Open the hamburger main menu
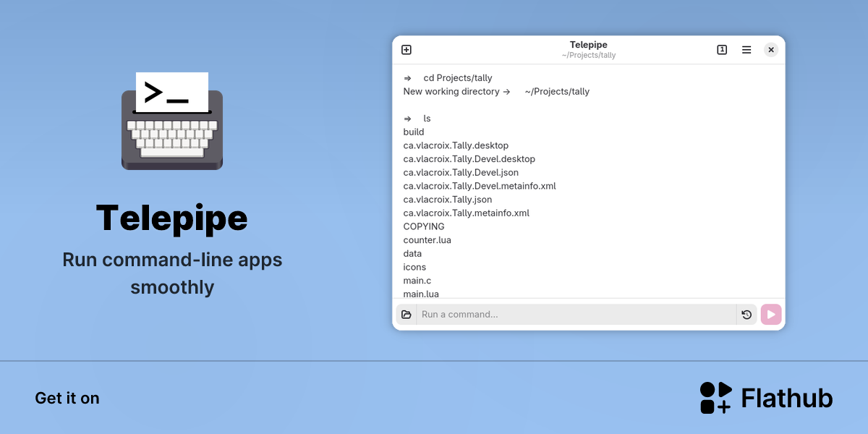The width and height of the screenshot is (868, 434). click(x=746, y=50)
